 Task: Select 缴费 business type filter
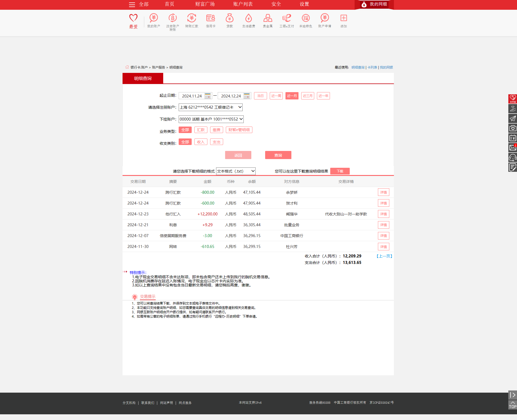[x=217, y=130]
